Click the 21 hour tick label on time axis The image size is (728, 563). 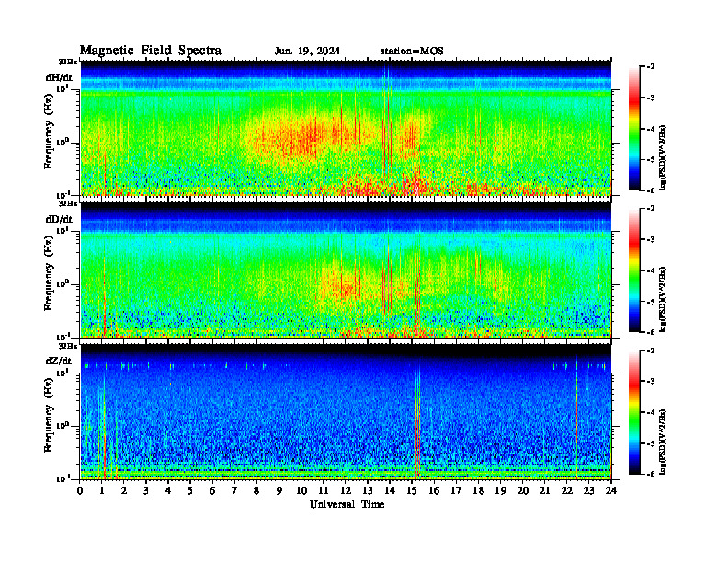pyautogui.click(x=544, y=491)
